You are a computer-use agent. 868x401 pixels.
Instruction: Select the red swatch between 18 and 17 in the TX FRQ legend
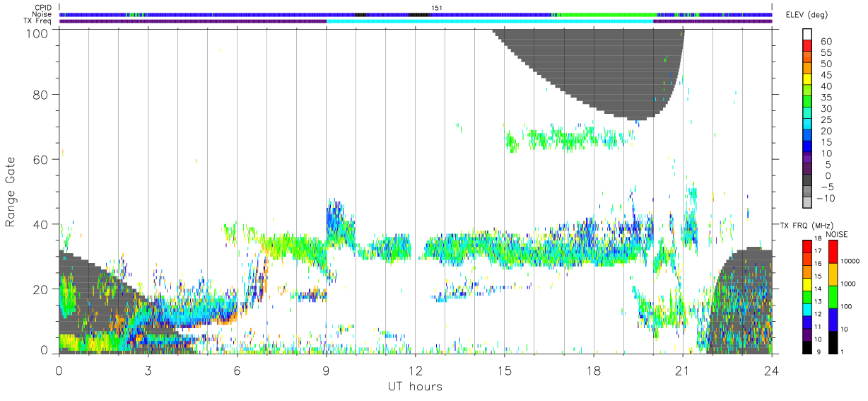pyautogui.click(x=807, y=247)
